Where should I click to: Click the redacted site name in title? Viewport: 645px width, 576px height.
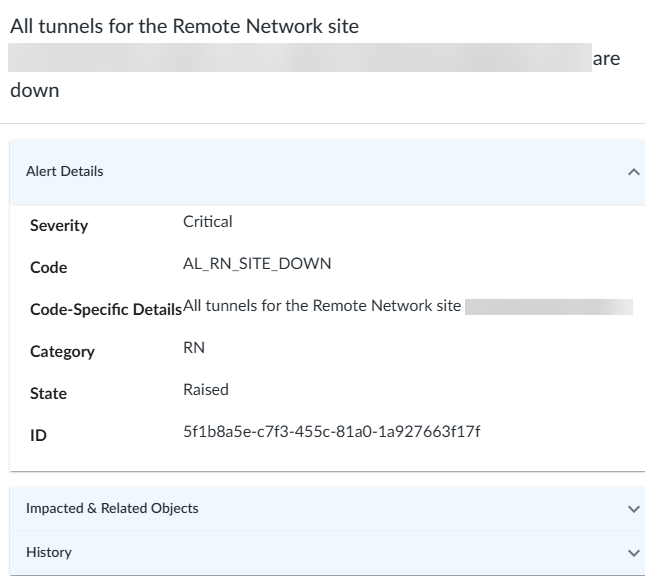pyautogui.click(x=300, y=58)
